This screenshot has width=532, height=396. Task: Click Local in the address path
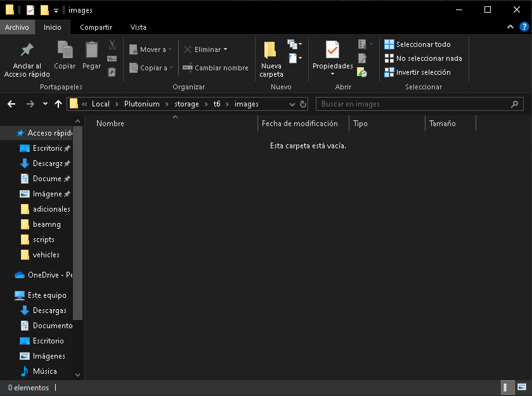click(101, 104)
